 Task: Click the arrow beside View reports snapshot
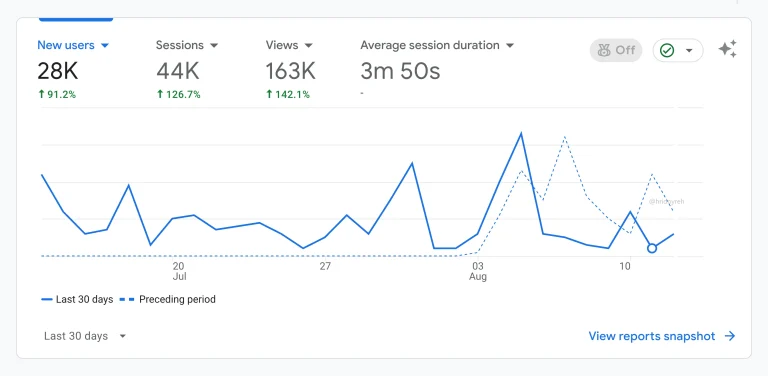pos(730,336)
